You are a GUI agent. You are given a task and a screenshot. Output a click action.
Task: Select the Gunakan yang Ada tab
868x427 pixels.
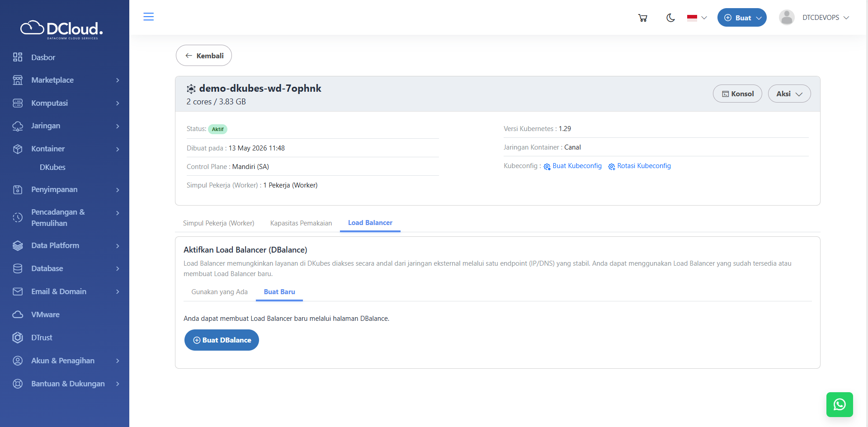(x=219, y=292)
